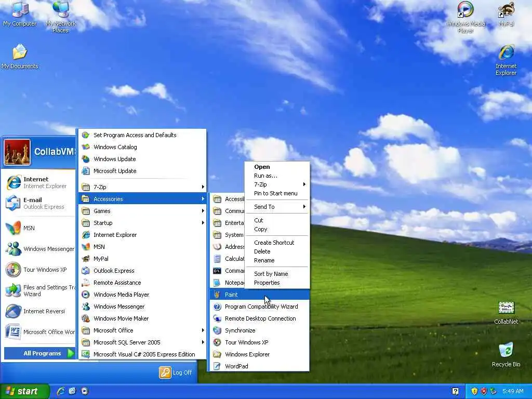The image size is (532, 399).
Task: Click red security alert tray icon
Action: [x=484, y=391]
